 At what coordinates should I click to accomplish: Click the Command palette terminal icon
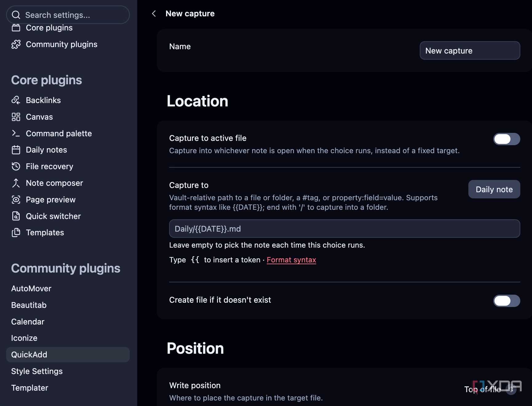click(x=16, y=133)
